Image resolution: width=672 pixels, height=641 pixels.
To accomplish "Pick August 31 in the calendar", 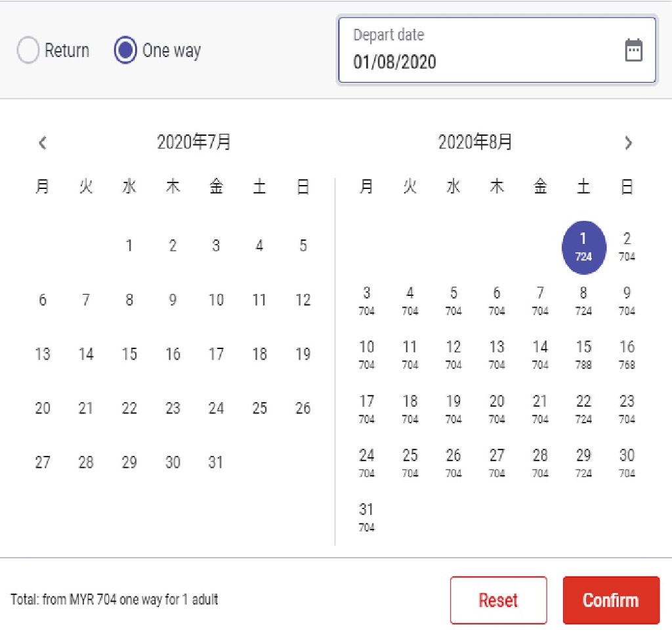I will [x=366, y=516].
